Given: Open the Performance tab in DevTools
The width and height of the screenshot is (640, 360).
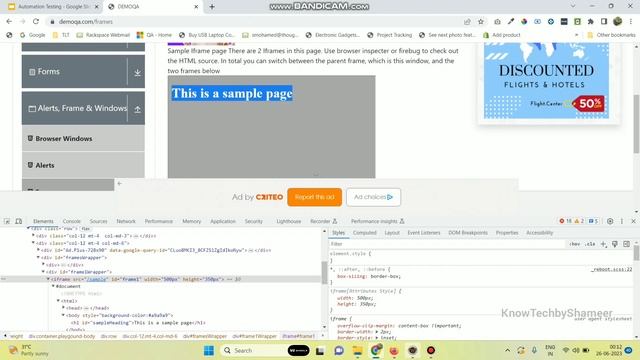Looking at the screenshot, I should 158,221.
